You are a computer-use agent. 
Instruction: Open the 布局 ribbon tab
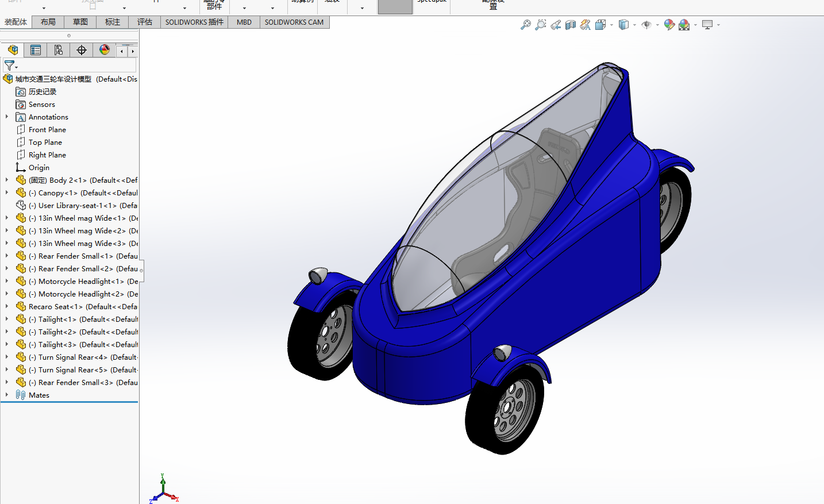tap(48, 22)
